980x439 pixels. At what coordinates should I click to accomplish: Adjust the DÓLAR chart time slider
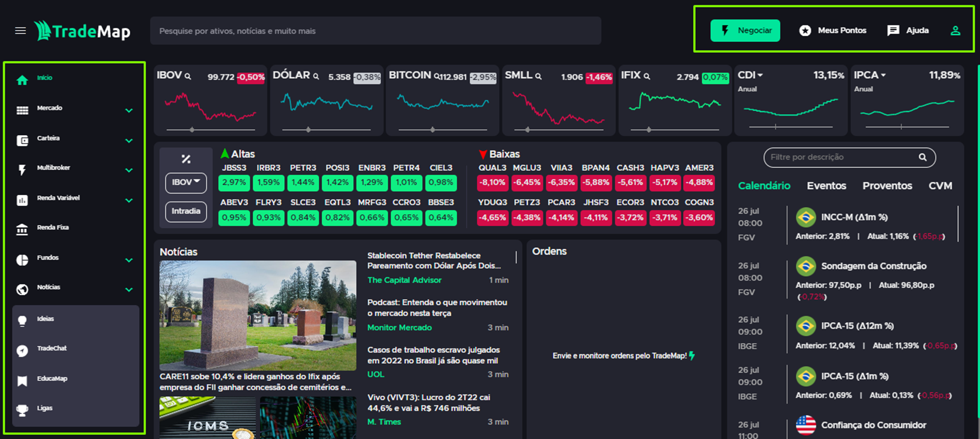coord(308,130)
